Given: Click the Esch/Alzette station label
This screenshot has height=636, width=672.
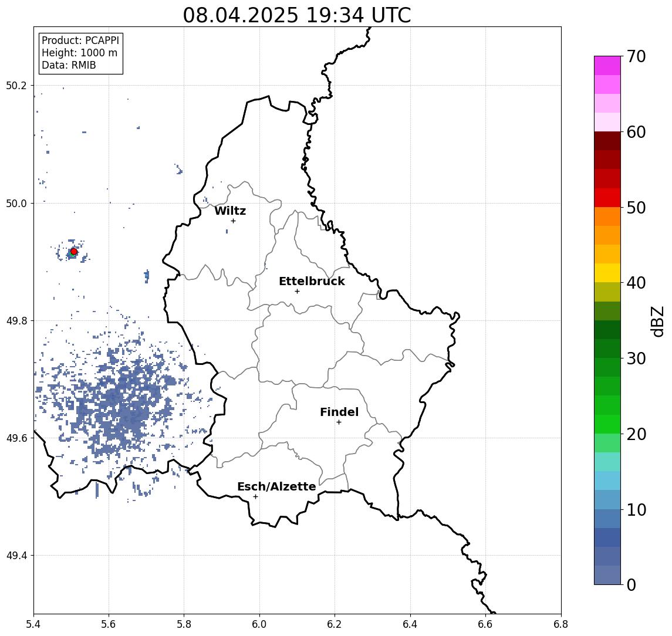Looking at the screenshot, I should tap(276, 486).
